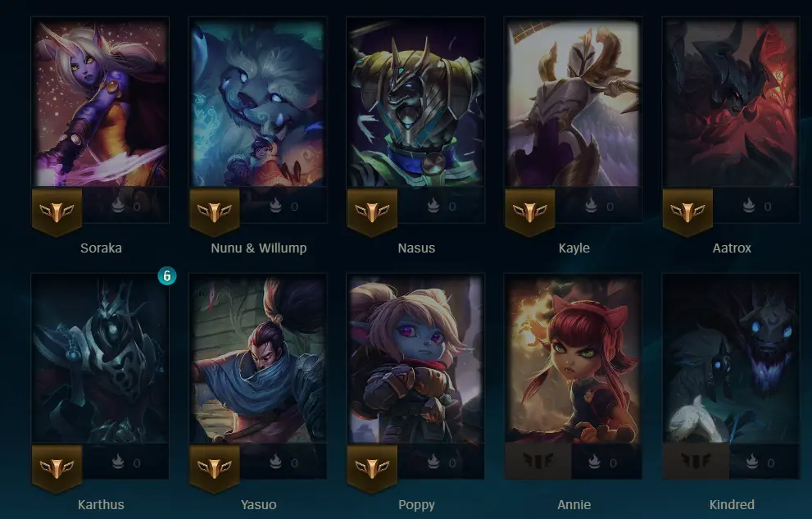Image resolution: width=812 pixels, height=519 pixels.
Task: Click Nasus's gold mastery badge icon
Action: click(372, 212)
